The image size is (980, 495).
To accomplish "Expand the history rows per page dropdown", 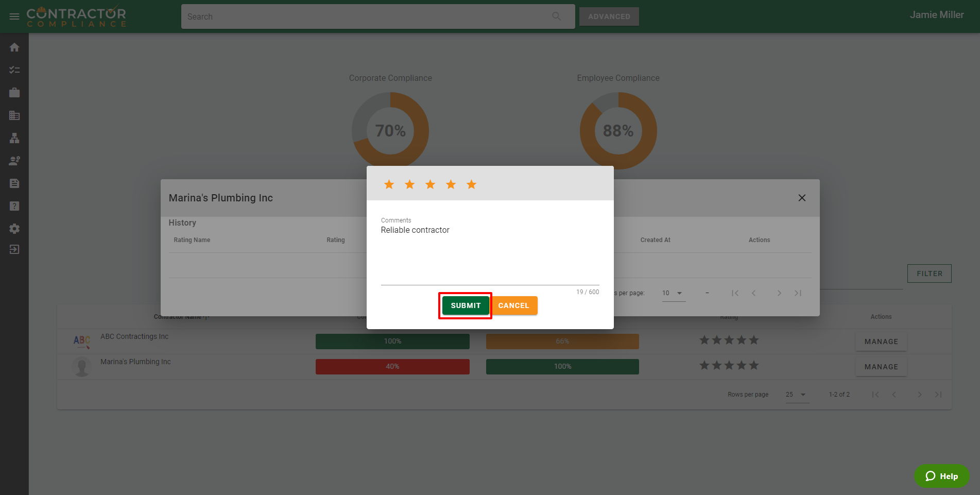I will (673, 293).
